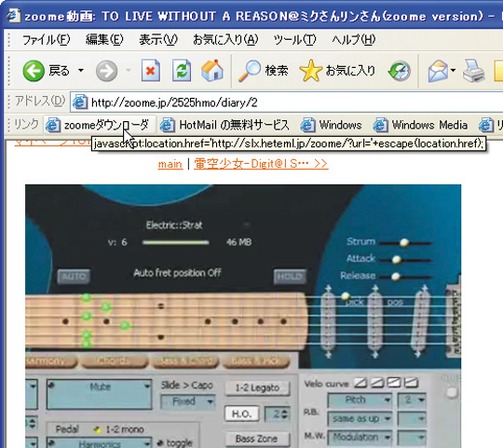The image size is (503, 448).
Task: Toggle the 1-2 mono indicator
Action: (x=98, y=429)
